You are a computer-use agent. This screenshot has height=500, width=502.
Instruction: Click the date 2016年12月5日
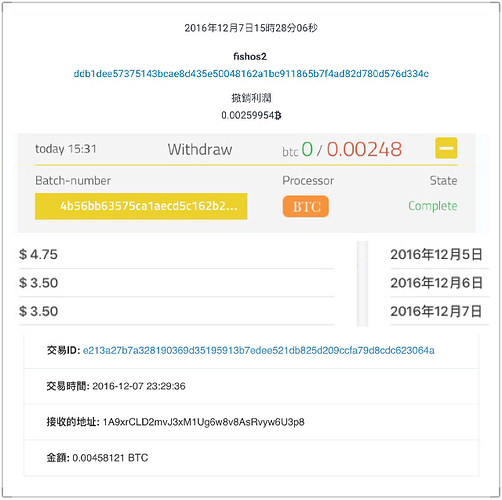coord(436,255)
